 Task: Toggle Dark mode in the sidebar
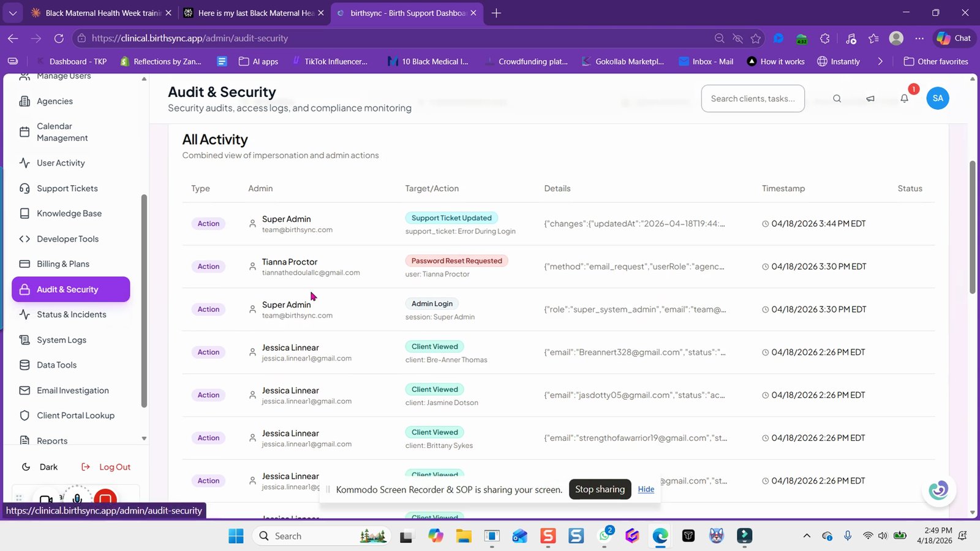[x=40, y=467]
